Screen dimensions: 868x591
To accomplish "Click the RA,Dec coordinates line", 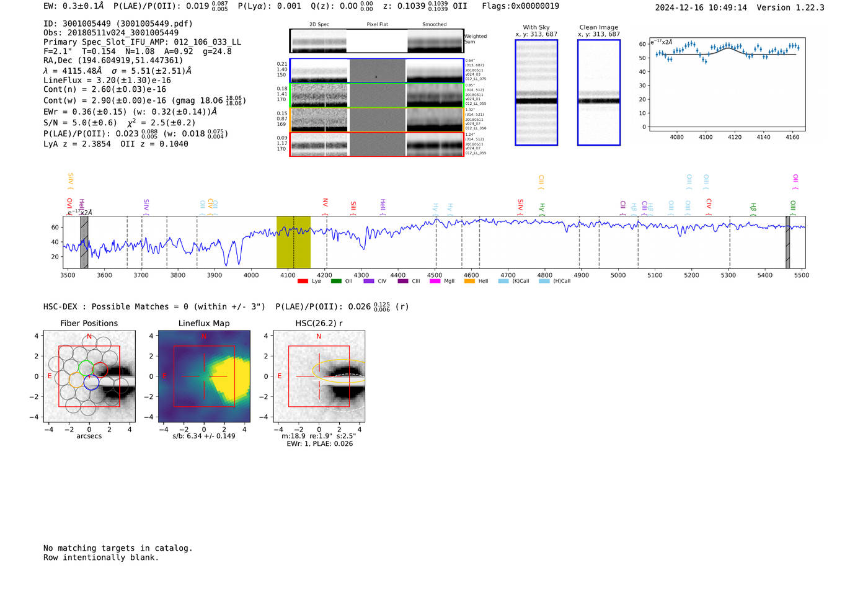I will tap(113, 61).
